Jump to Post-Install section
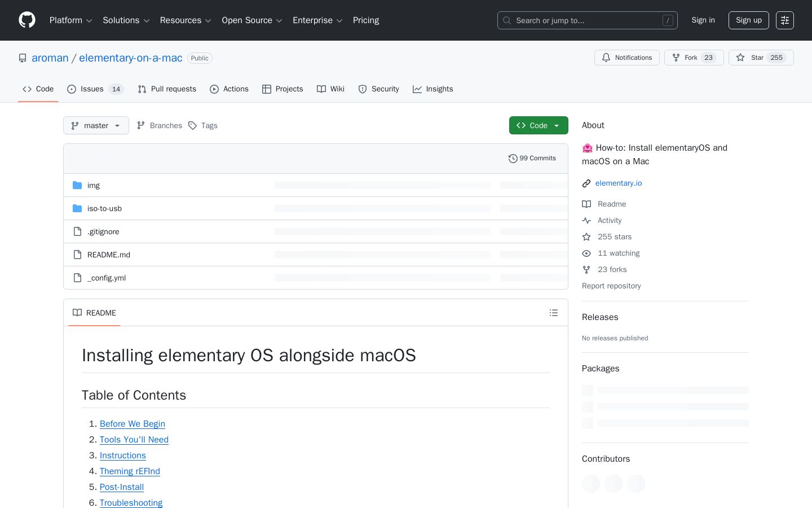812x508 pixels. point(122,487)
